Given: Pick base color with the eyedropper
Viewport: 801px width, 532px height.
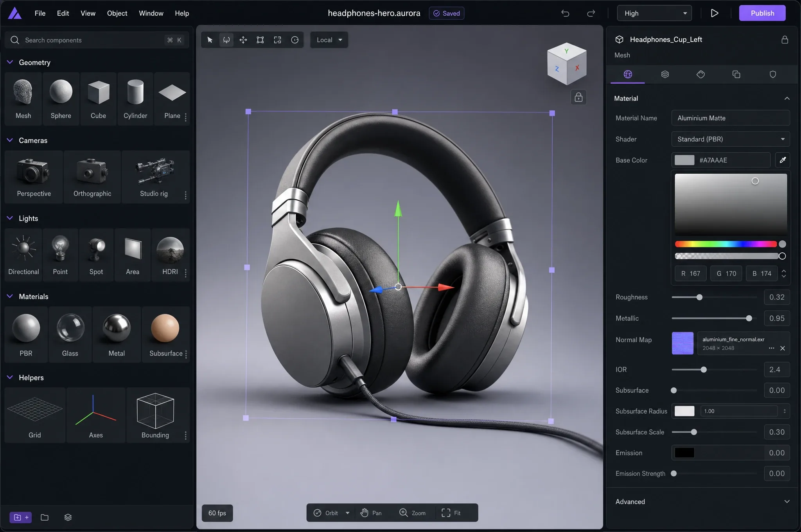Looking at the screenshot, I should (x=783, y=160).
